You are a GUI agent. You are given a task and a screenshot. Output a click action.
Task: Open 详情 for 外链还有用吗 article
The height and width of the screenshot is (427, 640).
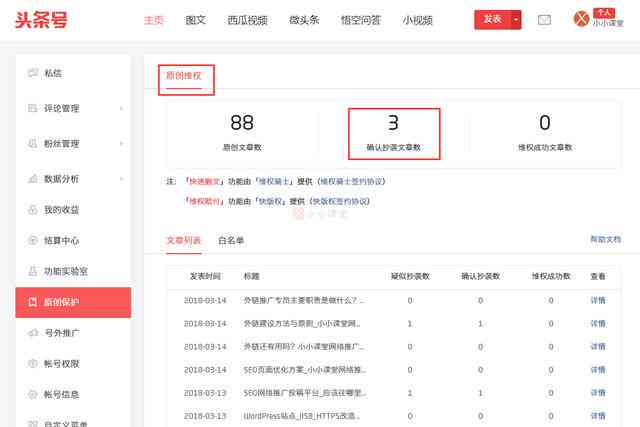[x=598, y=347]
